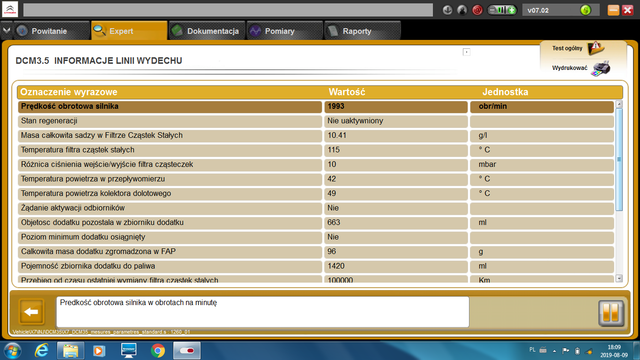Click the PL language indicator
Image resolution: width=640 pixels, height=360 pixels.
tap(532, 350)
